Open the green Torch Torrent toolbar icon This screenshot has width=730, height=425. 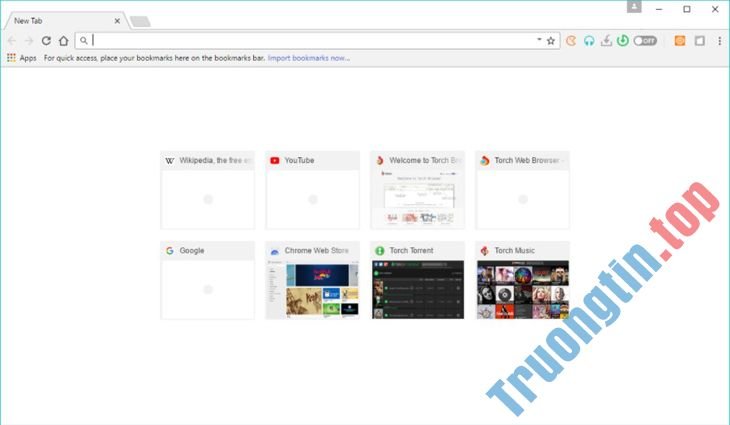[x=623, y=41]
